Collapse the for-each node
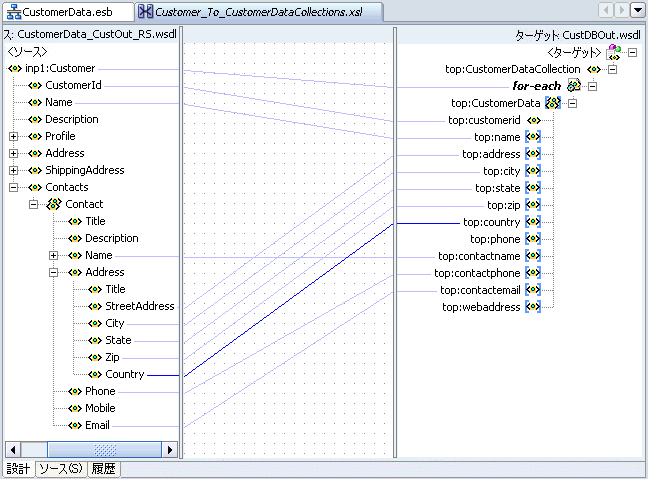Image resolution: width=648 pixels, height=479 pixels. click(593, 86)
